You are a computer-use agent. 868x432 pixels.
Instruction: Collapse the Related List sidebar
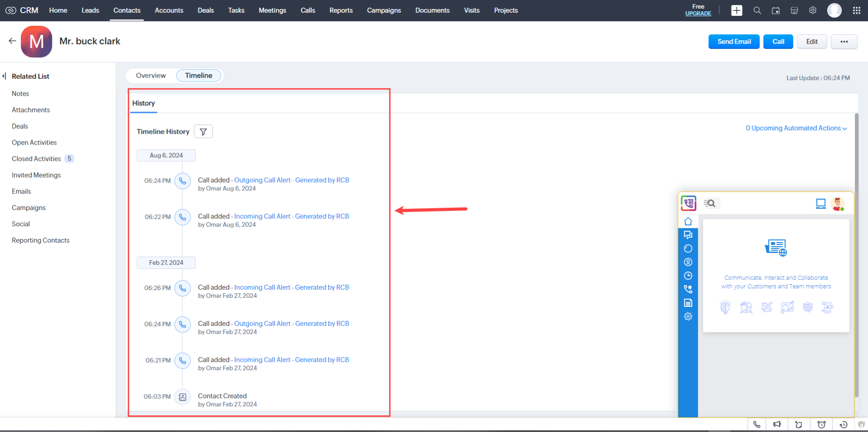(x=4, y=76)
